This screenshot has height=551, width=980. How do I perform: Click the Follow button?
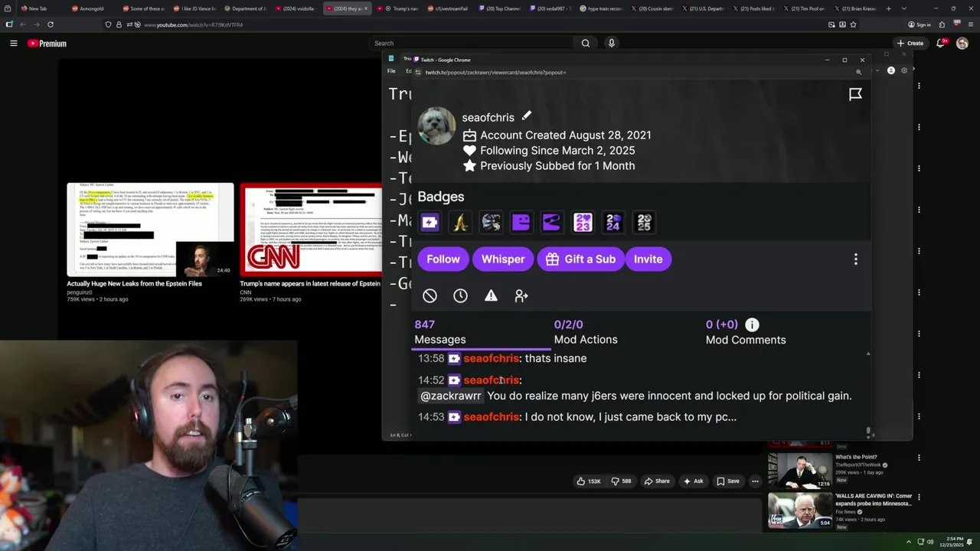pos(443,259)
